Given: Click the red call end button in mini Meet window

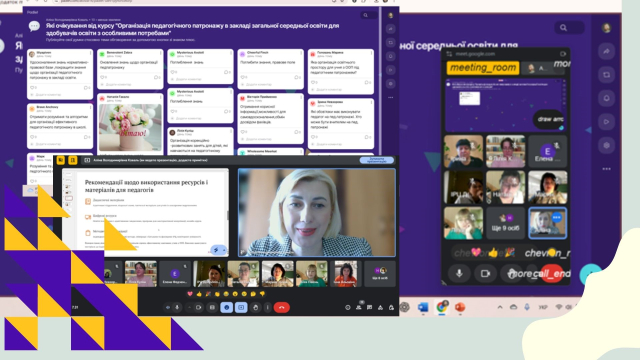Looking at the screenshot, I should click(552, 273).
